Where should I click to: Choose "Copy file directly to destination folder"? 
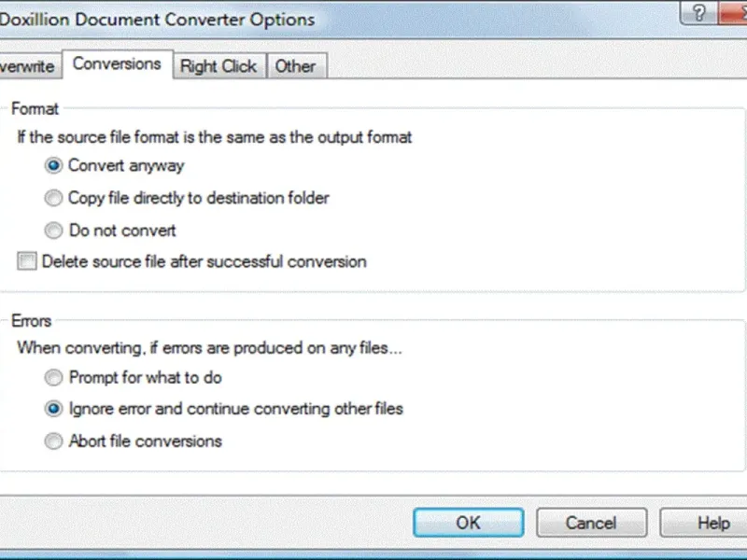[53, 198]
